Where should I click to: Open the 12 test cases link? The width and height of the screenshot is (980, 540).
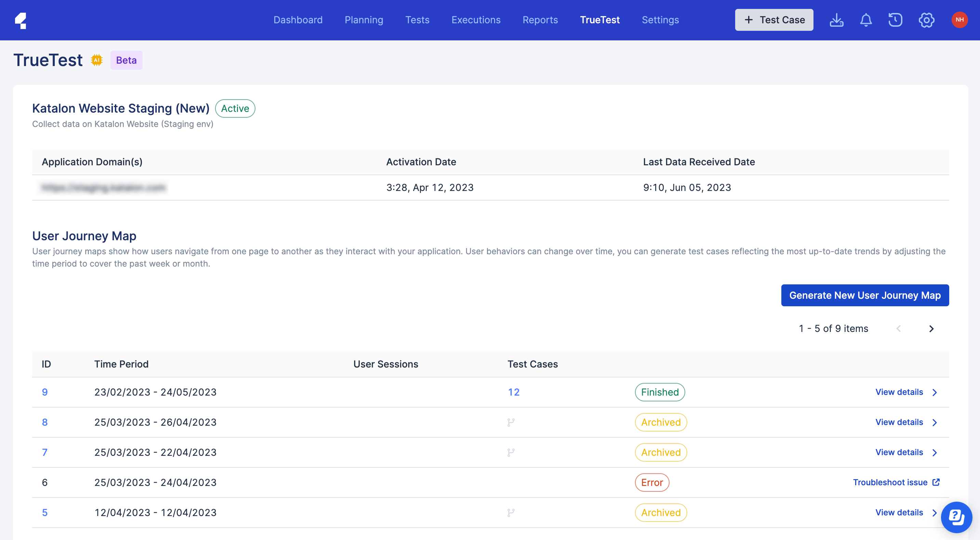514,392
